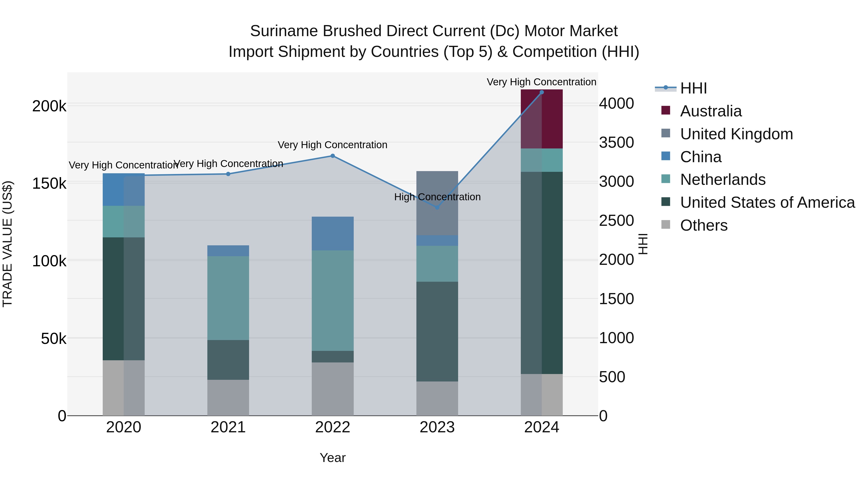Click 'Very High Concentration' label above 2022

tap(332, 145)
